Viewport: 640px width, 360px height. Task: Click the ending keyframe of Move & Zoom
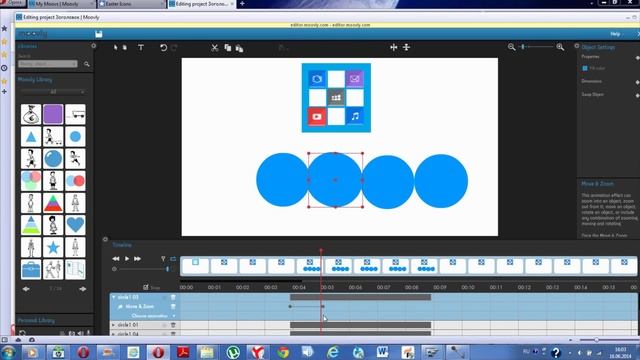(323, 306)
